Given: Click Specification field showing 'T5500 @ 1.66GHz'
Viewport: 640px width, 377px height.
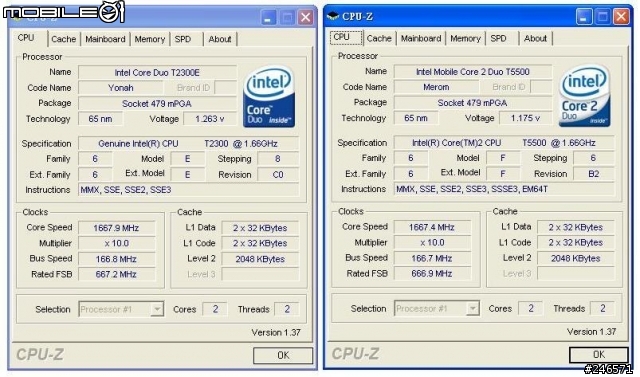Looking at the screenshot, I should pyautogui.click(x=504, y=143).
